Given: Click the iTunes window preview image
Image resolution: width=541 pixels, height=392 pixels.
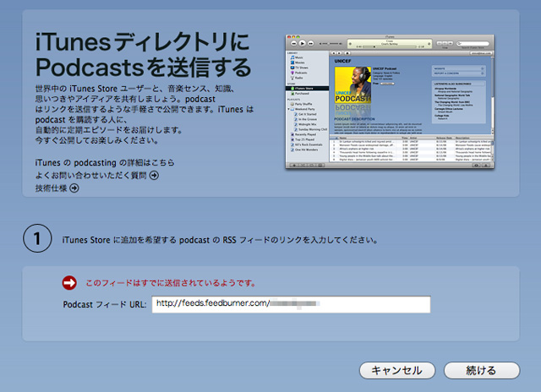Looking at the screenshot, I should 390,101.
